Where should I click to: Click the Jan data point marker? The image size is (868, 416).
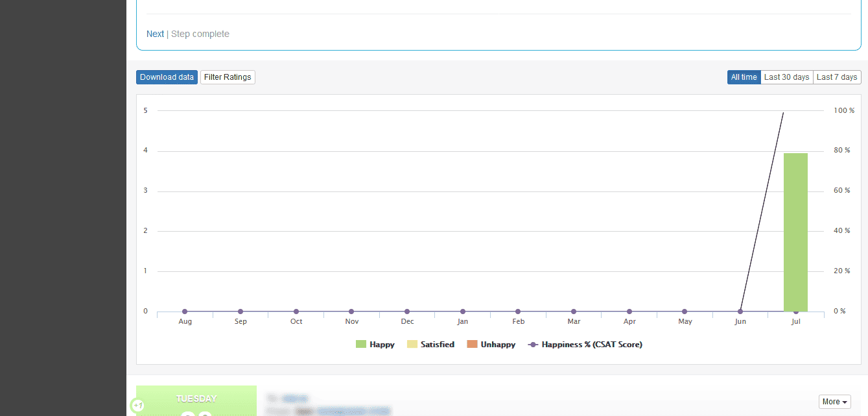pos(463,312)
